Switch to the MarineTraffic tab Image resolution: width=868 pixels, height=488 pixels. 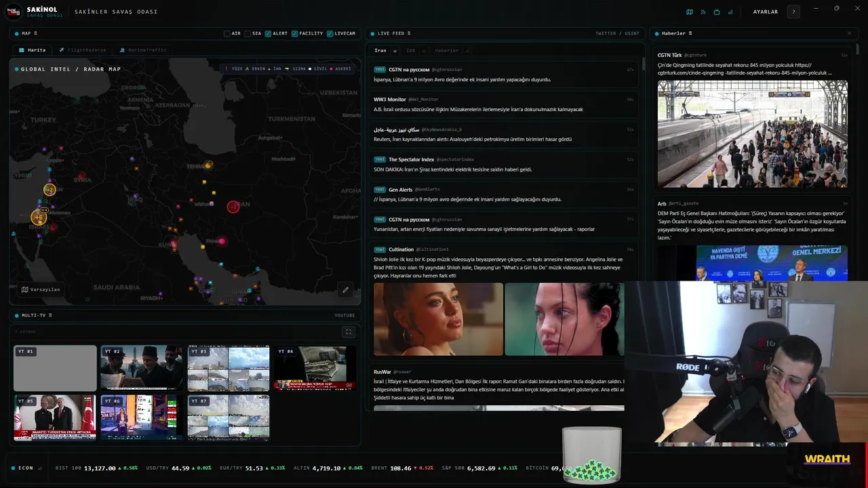pyautogui.click(x=142, y=50)
